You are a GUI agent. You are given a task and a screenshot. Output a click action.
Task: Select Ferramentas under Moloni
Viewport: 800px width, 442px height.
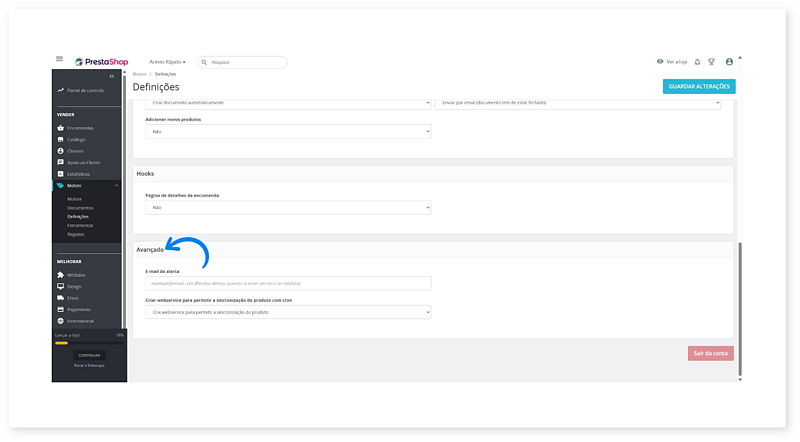(80, 225)
